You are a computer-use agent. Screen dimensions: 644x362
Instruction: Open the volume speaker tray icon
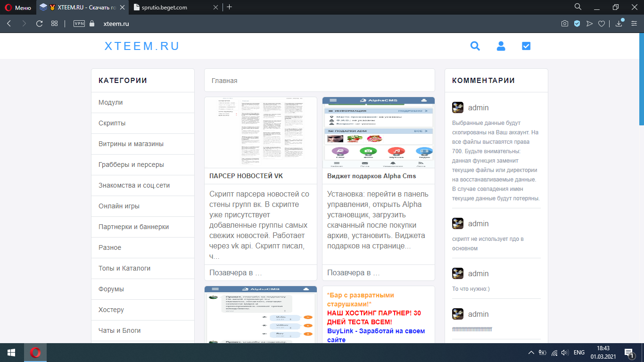tap(565, 353)
